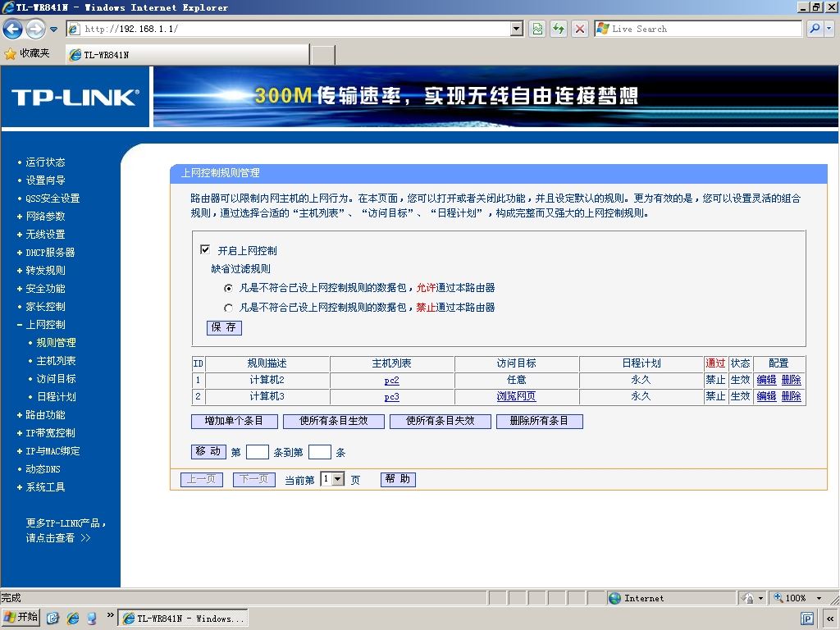The height and width of the screenshot is (630, 840).
Task: Click the Live Search magnifier icon
Action: pos(815,29)
